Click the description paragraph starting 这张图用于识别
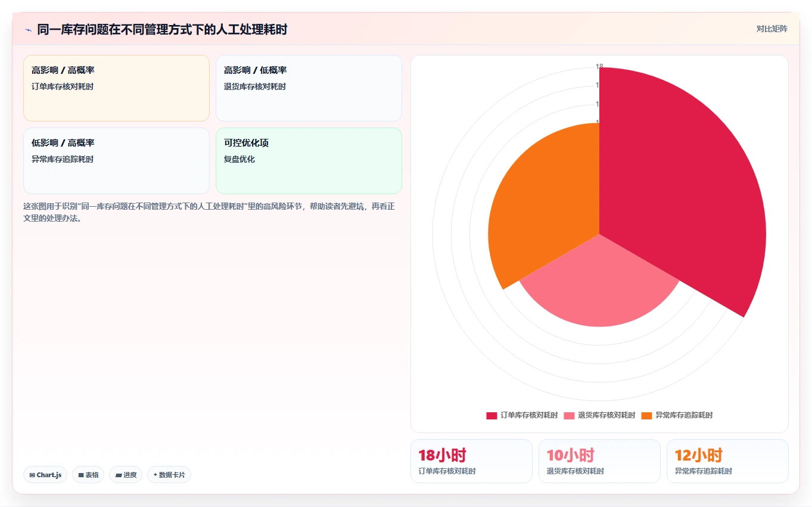The height and width of the screenshot is (507, 812). [x=209, y=212]
